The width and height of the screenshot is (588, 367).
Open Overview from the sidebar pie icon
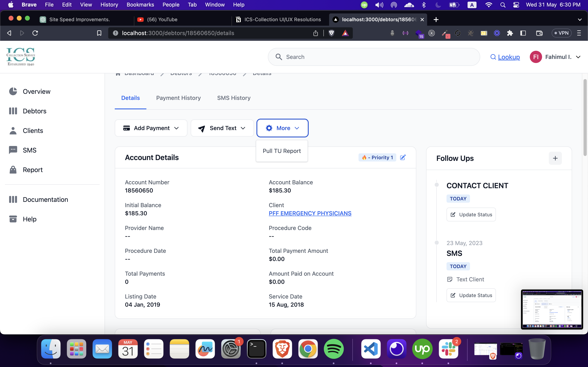click(x=13, y=92)
